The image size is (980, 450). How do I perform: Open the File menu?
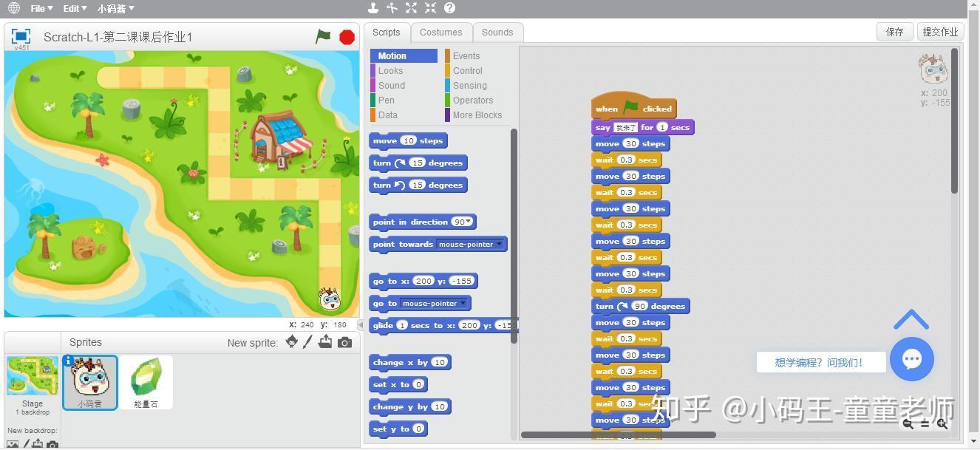41,8
